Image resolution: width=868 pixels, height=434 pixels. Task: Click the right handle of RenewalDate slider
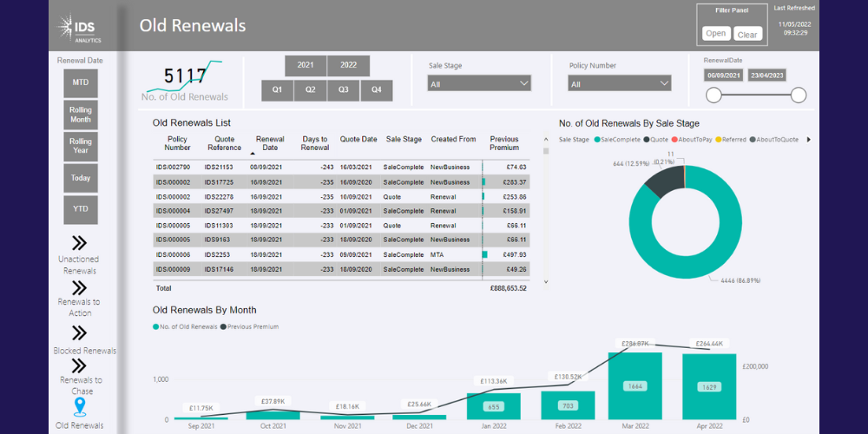pos(799,95)
